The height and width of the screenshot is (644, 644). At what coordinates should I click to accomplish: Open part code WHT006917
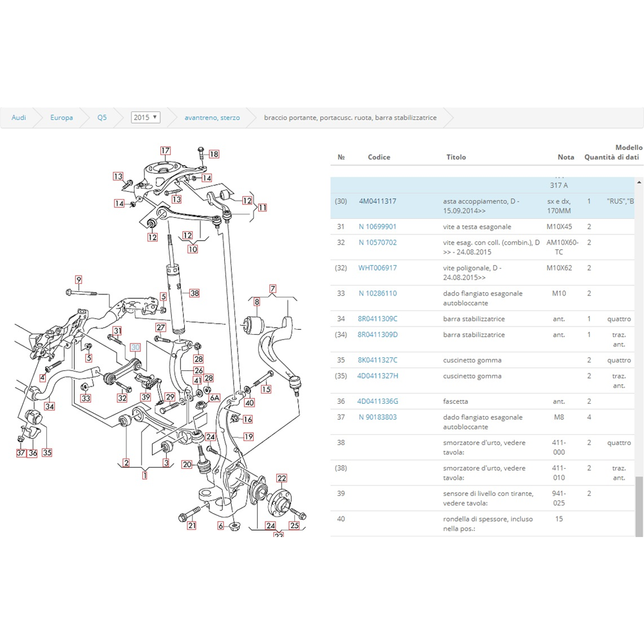(377, 268)
